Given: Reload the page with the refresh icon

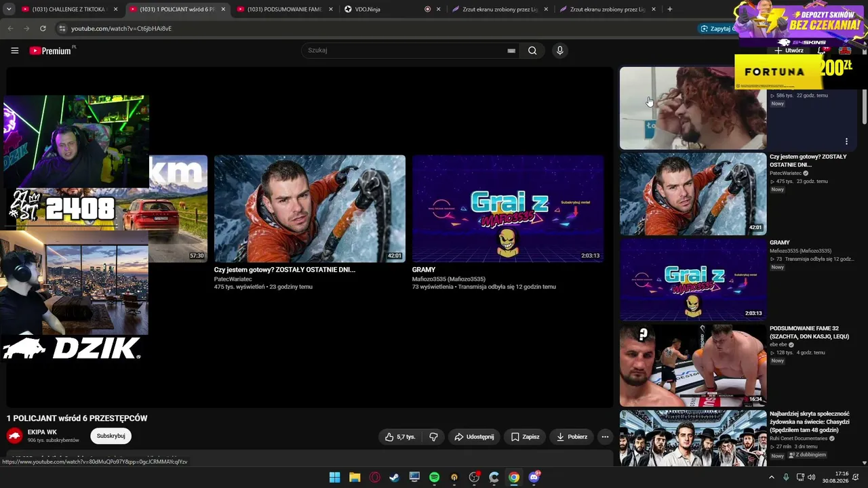Looking at the screenshot, I should pyautogui.click(x=43, y=28).
